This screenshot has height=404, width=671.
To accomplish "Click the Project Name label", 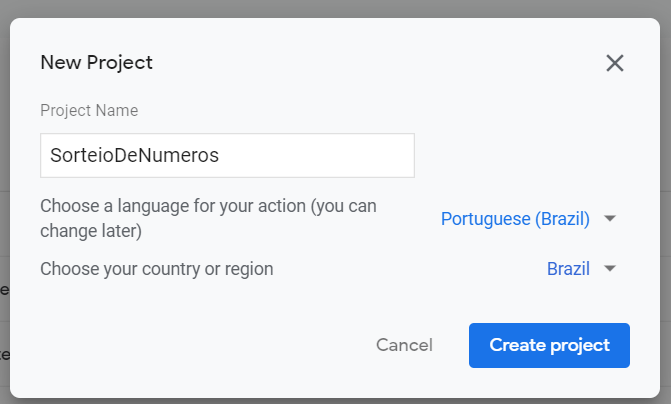I will coord(89,110).
